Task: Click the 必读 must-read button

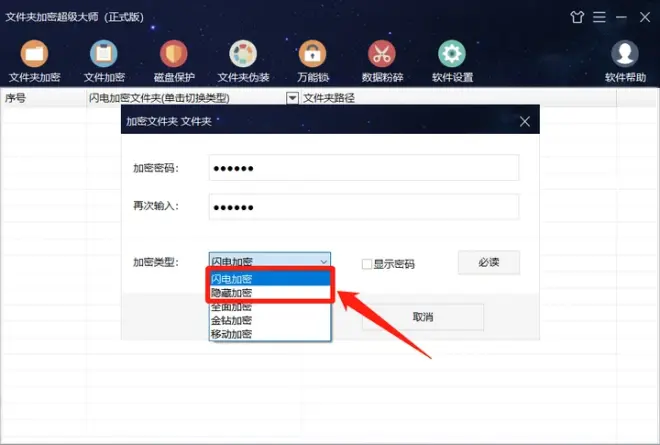Action: pyautogui.click(x=488, y=262)
